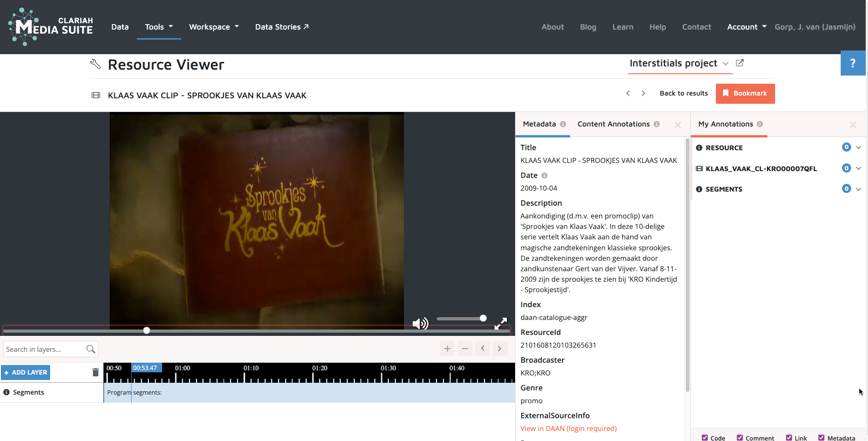Open the Tools menu
The width and height of the screenshot is (868, 441).
tap(158, 27)
